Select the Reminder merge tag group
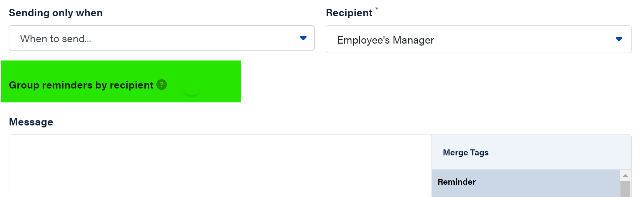Screen dimensions: 644x197 456,182
